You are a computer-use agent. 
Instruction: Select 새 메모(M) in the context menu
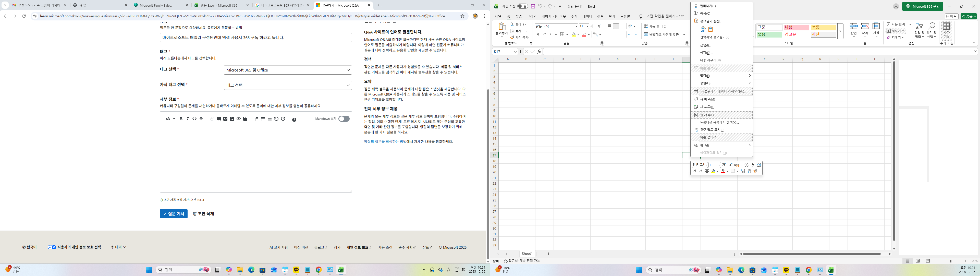(x=721, y=99)
